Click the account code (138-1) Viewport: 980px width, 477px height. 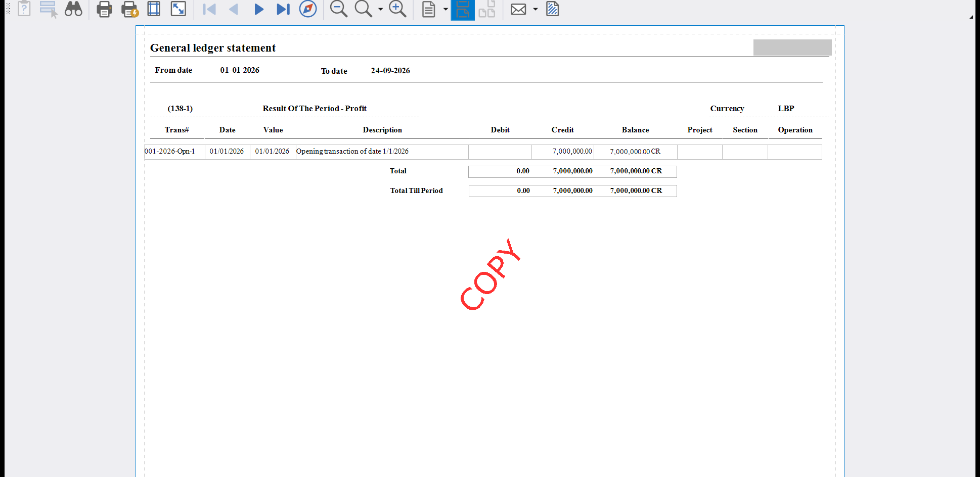(x=180, y=109)
